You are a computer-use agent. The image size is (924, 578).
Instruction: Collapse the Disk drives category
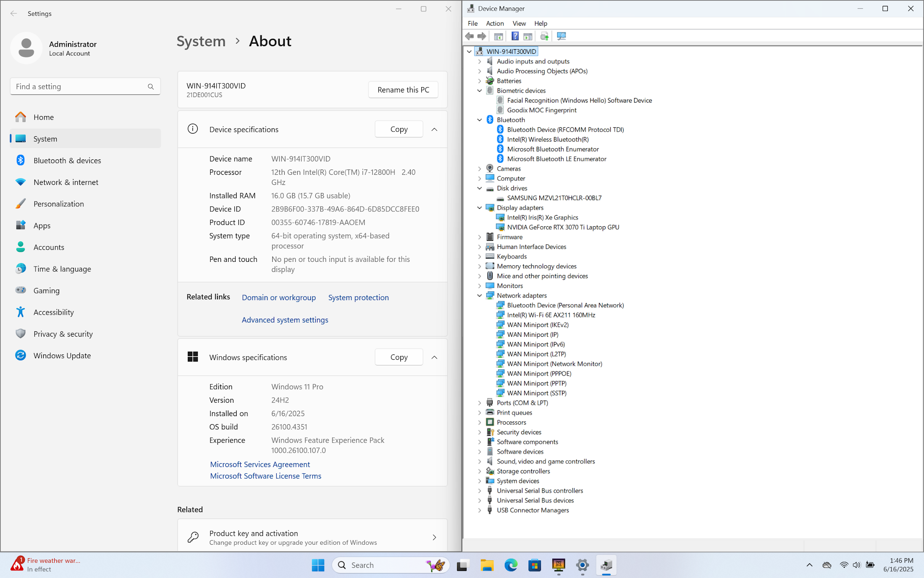pos(480,188)
